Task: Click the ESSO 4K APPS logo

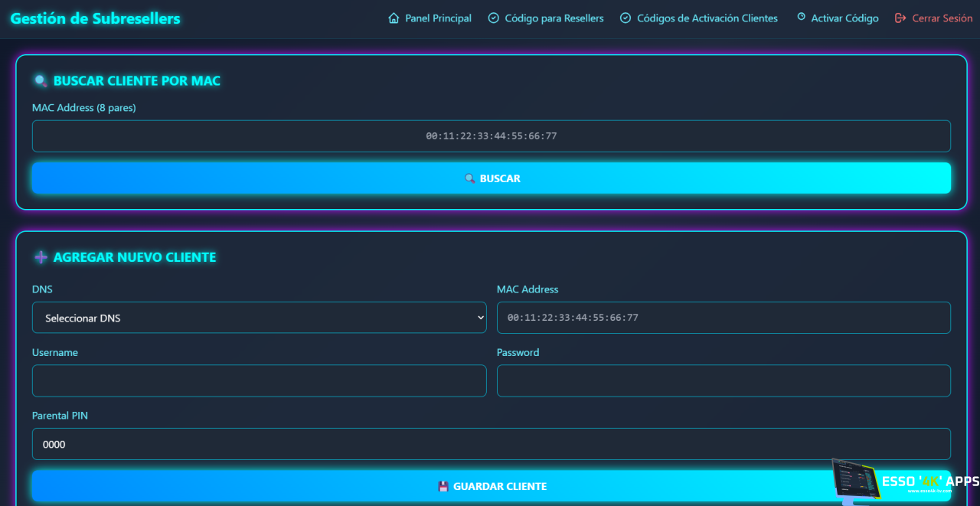Action: (x=903, y=482)
